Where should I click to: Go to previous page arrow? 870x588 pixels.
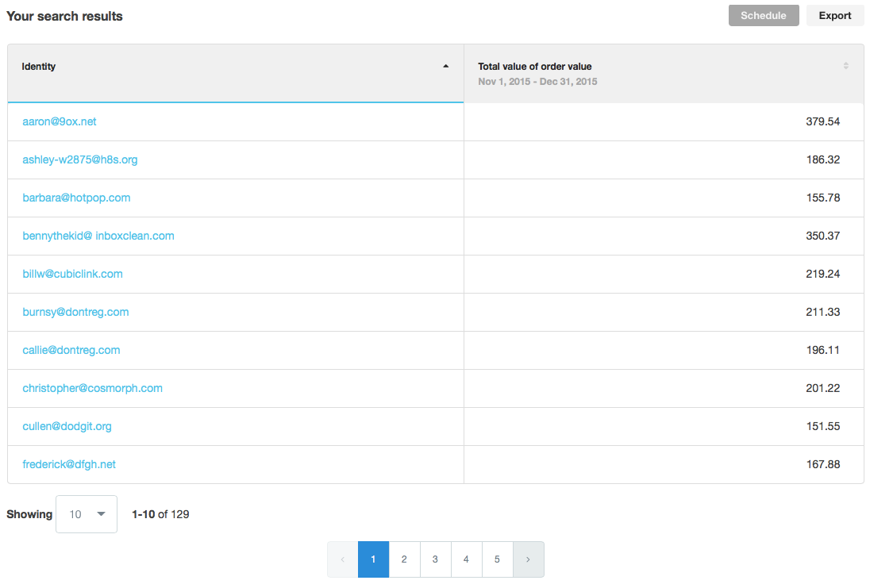[x=342, y=559]
